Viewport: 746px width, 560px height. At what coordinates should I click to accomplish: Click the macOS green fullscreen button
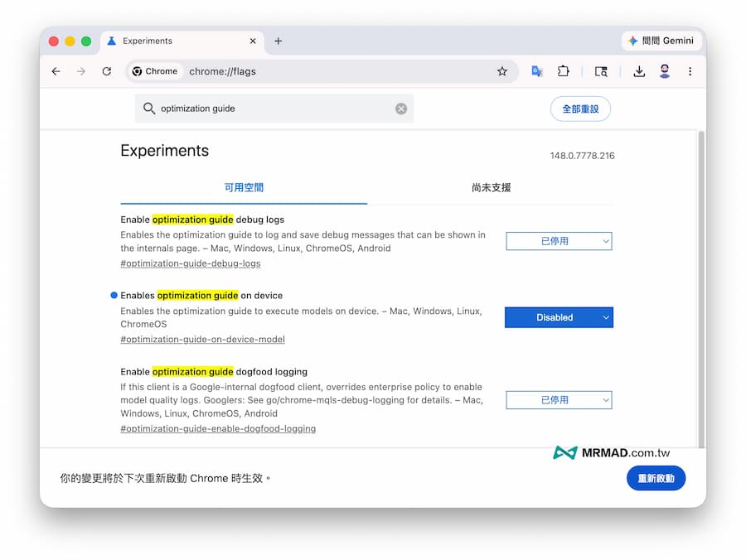(x=86, y=41)
